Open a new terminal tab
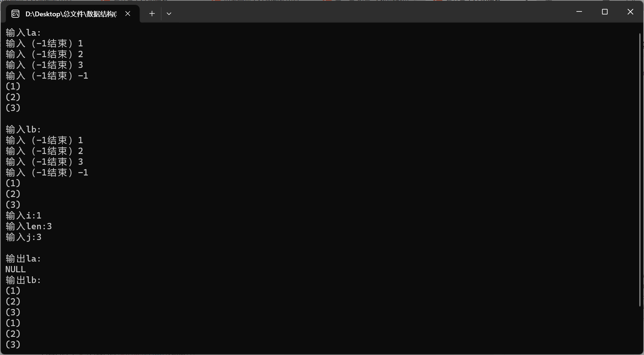Image resolution: width=644 pixels, height=355 pixels. (152, 14)
